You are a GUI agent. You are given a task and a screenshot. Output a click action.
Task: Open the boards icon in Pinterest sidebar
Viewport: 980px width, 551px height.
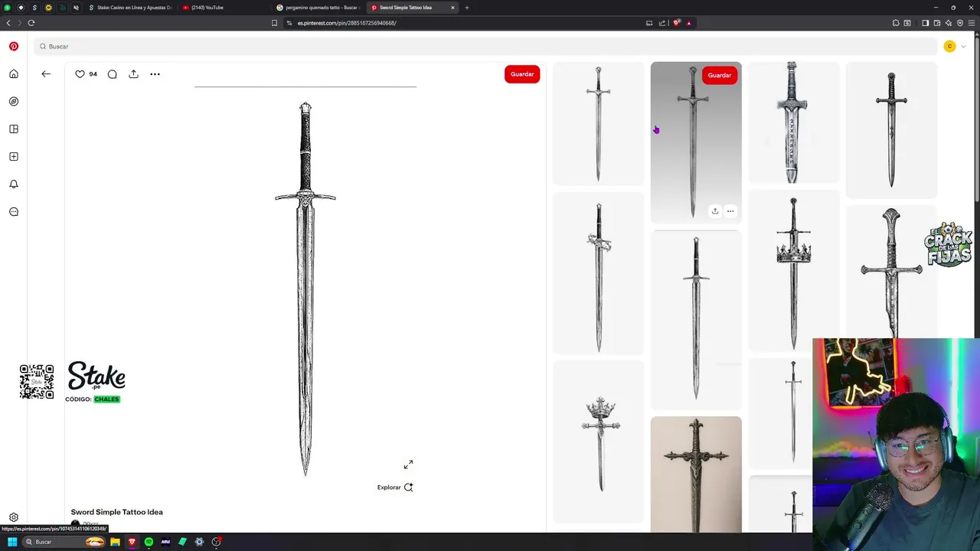14,129
